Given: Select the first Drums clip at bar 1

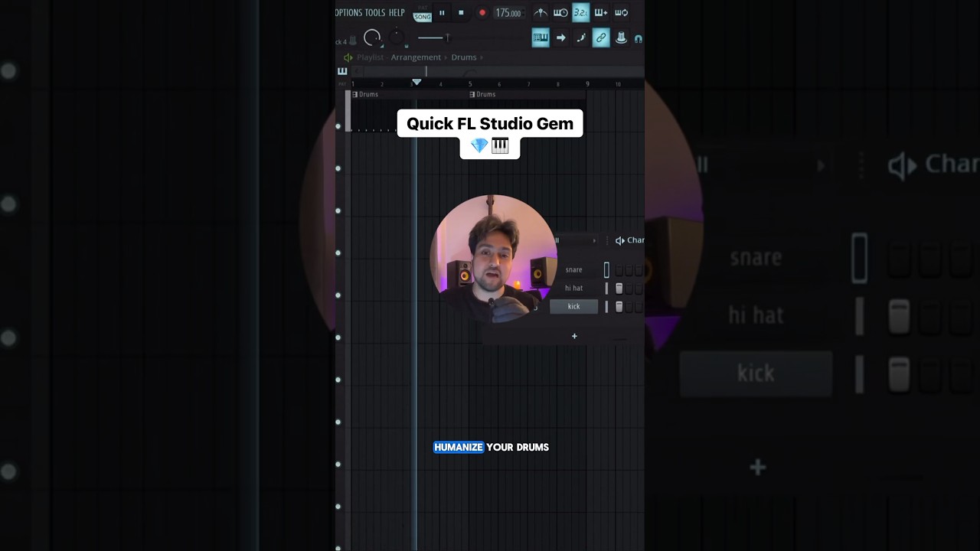Looking at the screenshot, I should click(x=410, y=94).
